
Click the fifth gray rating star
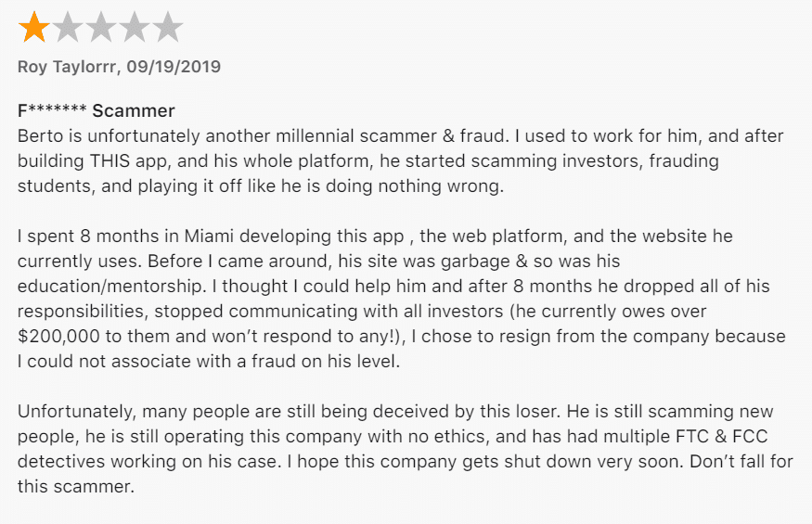tap(167, 27)
